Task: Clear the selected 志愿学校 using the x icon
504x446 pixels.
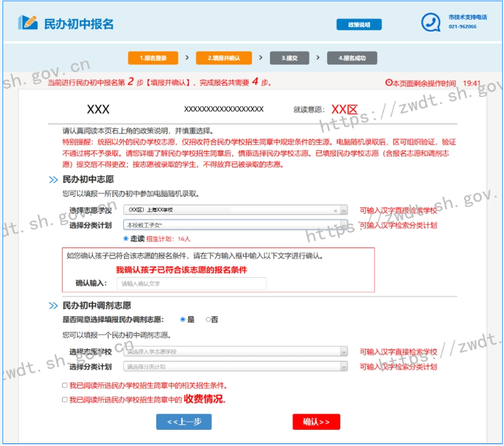Action: (x=335, y=211)
